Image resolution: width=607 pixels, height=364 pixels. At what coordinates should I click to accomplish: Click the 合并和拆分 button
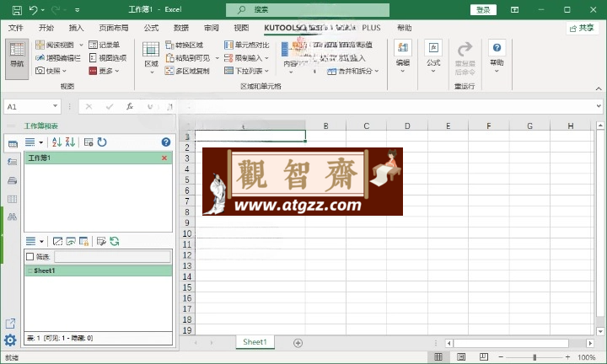[x=352, y=71]
